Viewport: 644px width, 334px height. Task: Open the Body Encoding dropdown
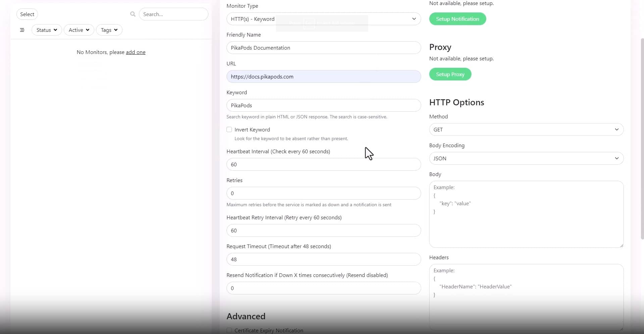pos(526,158)
